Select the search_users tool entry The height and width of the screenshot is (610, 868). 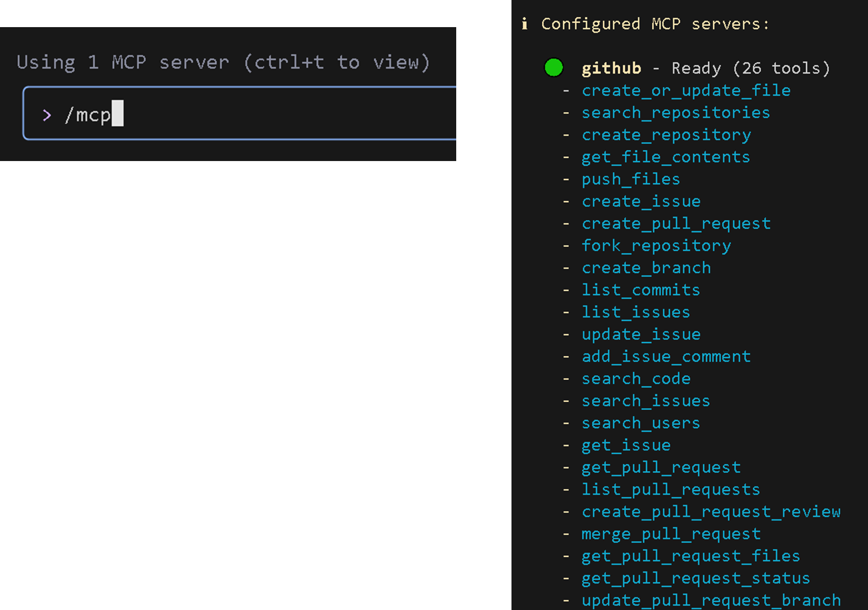pyautogui.click(x=641, y=423)
